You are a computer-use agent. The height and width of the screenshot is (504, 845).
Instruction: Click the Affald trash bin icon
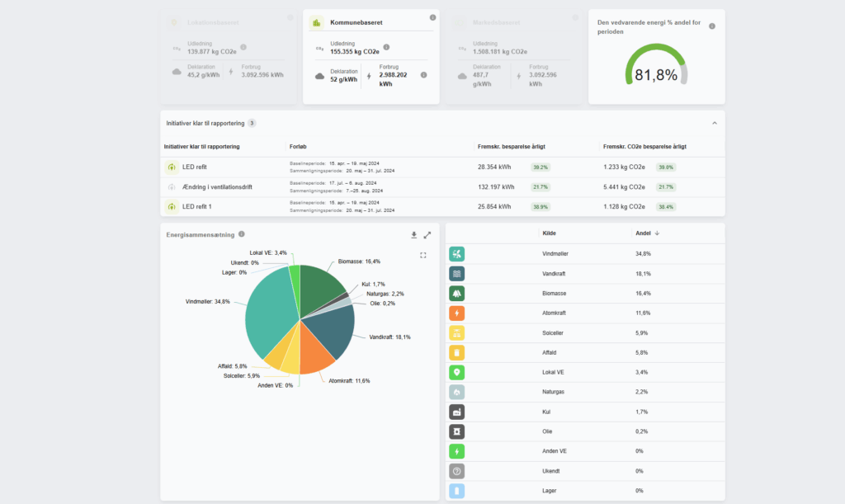tap(456, 353)
